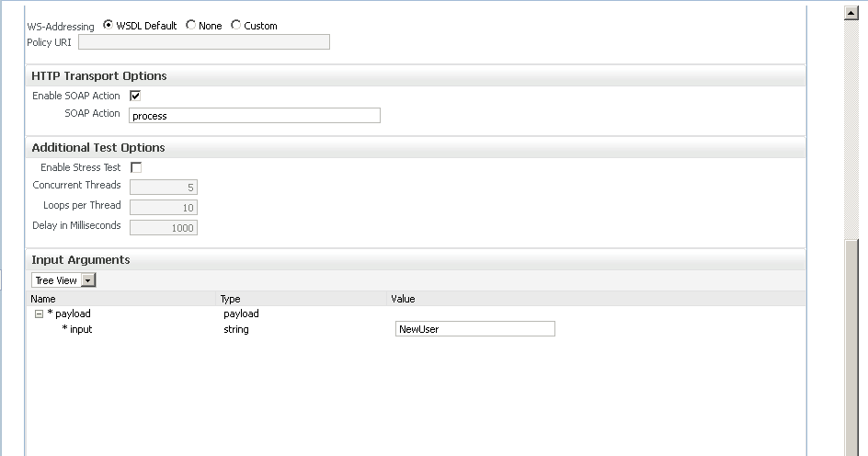Select the Custom WS-Addressing option

(x=236, y=25)
